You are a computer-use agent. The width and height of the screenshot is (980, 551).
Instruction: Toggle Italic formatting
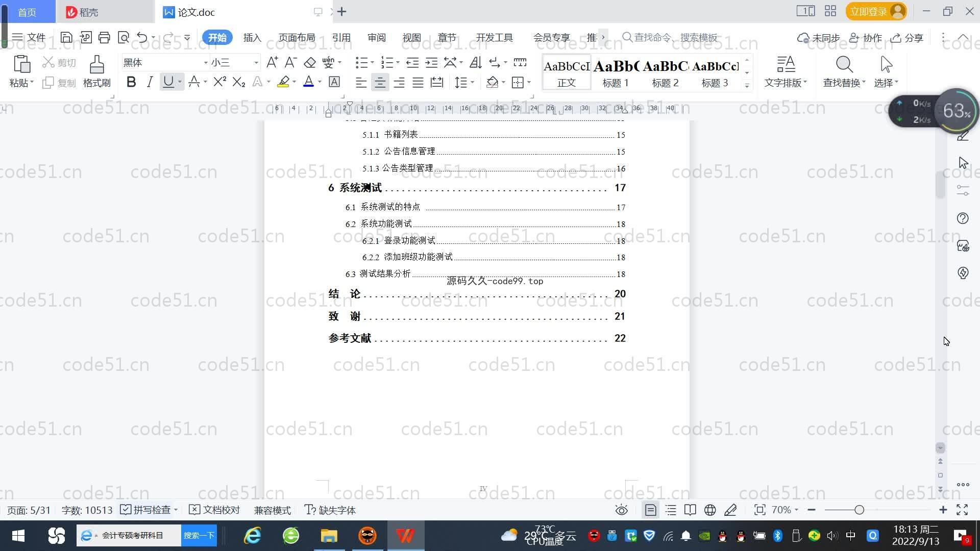(150, 82)
